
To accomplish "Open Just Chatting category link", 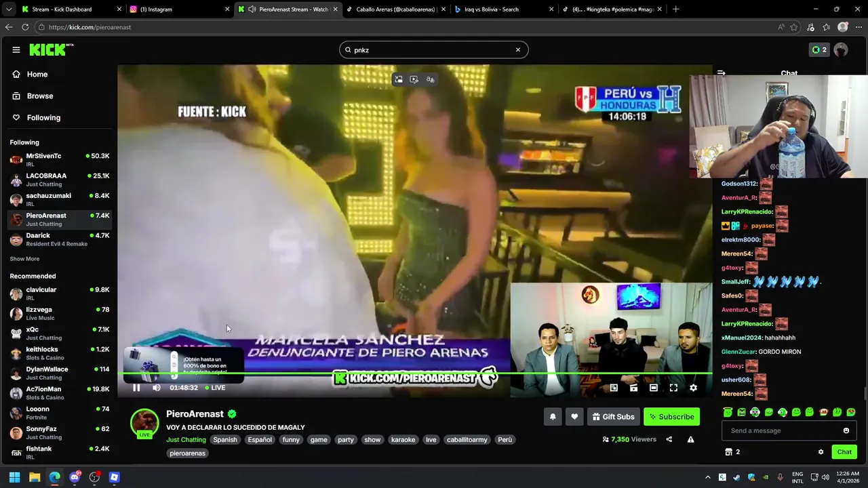I will tap(186, 440).
